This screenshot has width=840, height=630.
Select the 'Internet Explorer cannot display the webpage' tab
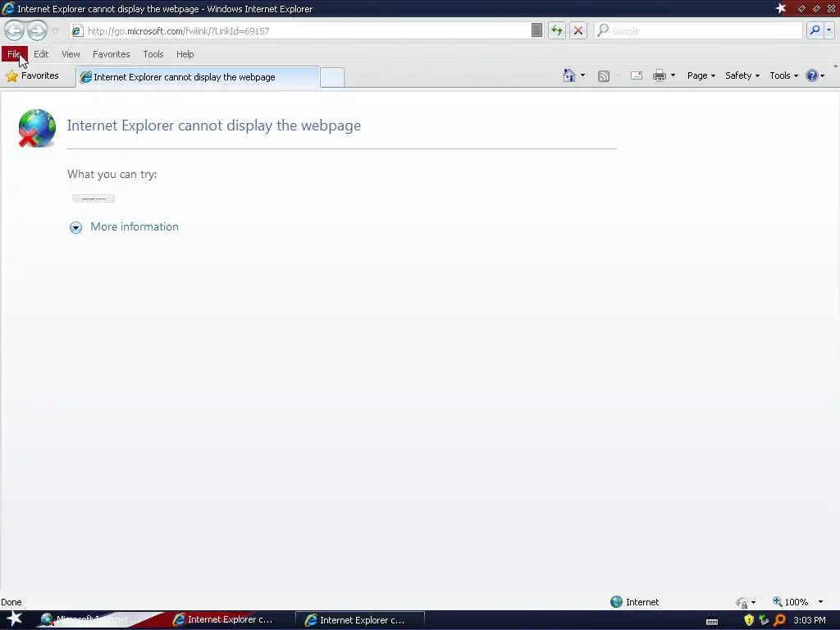(198, 77)
